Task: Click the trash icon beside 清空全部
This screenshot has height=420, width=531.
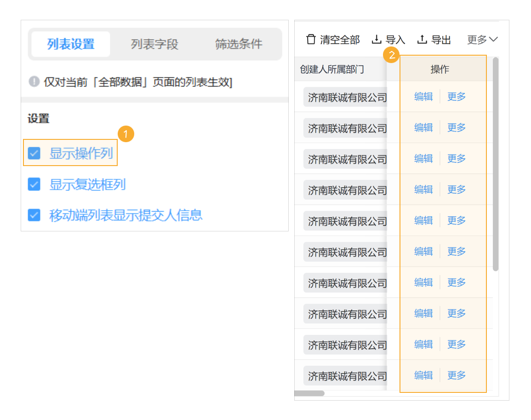Action: pyautogui.click(x=311, y=40)
